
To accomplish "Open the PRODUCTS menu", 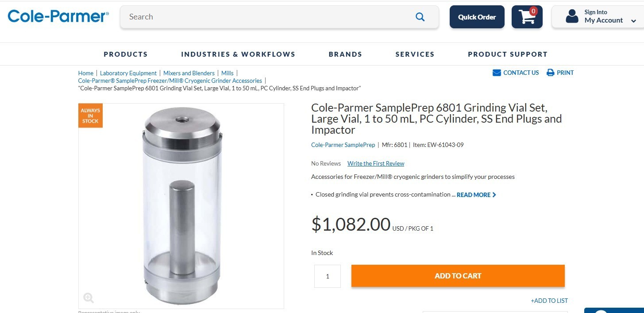I will pos(126,54).
